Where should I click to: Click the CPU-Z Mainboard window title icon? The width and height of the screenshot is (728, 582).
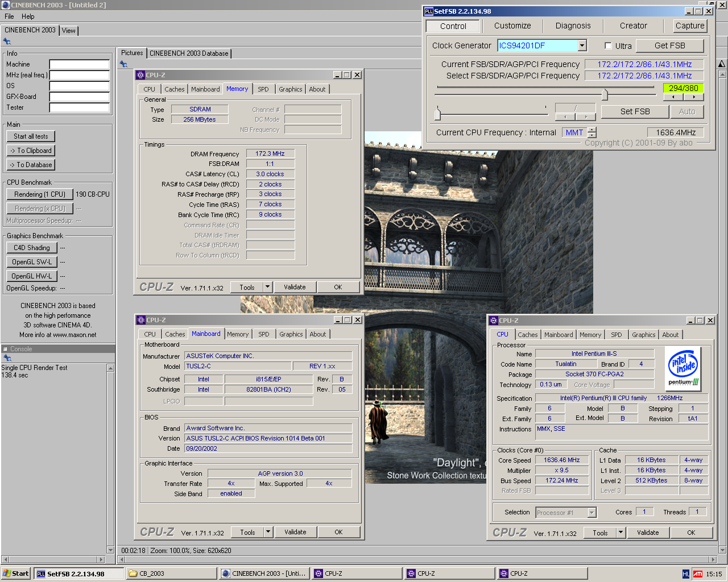coord(142,320)
